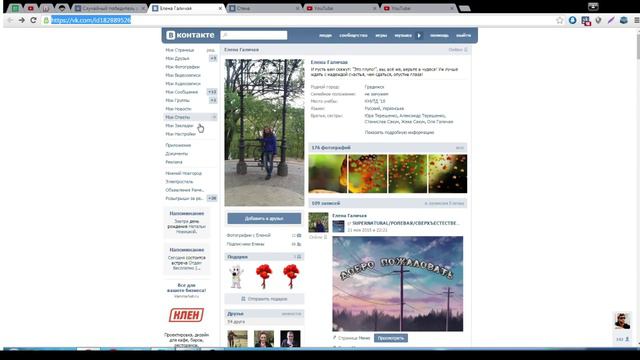Click the white dog gift image
The height and width of the screenshot is (360, 640).
pyautogui.click(x=236, y=277)
